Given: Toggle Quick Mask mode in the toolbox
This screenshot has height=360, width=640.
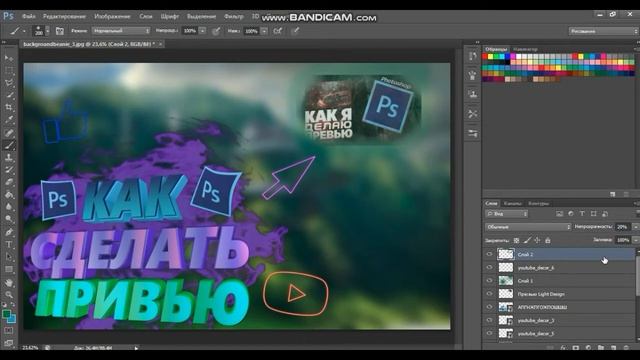Looking at the screenshot, I should pos(9,330).
